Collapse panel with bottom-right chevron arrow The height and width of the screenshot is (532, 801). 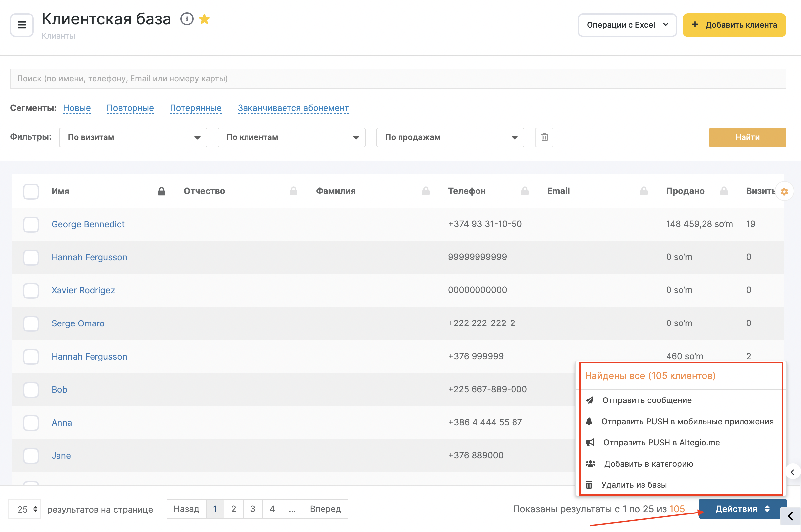coord(790,516)
